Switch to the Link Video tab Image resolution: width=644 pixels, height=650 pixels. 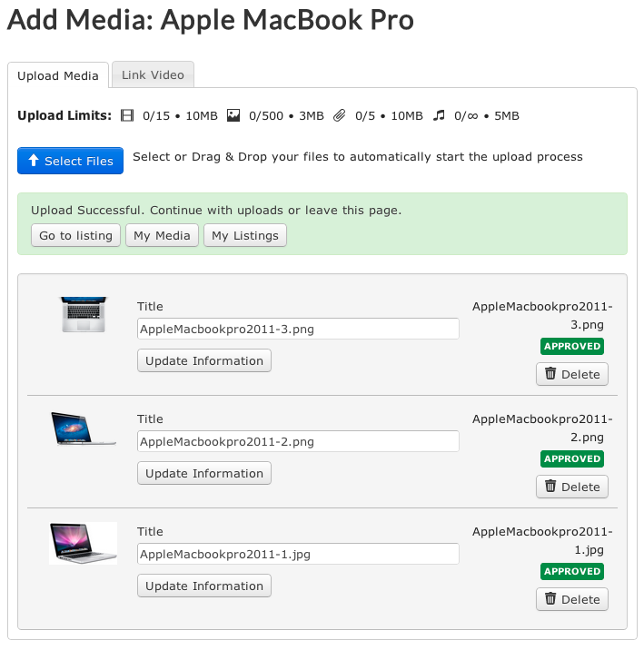[153, 75]
